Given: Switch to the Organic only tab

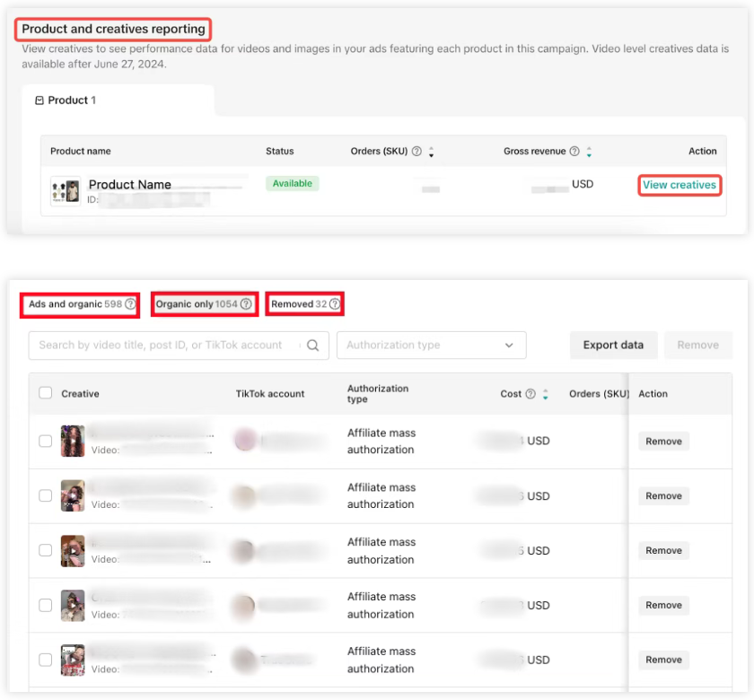Looking at the screenshot, I should [x=196, y=304].
